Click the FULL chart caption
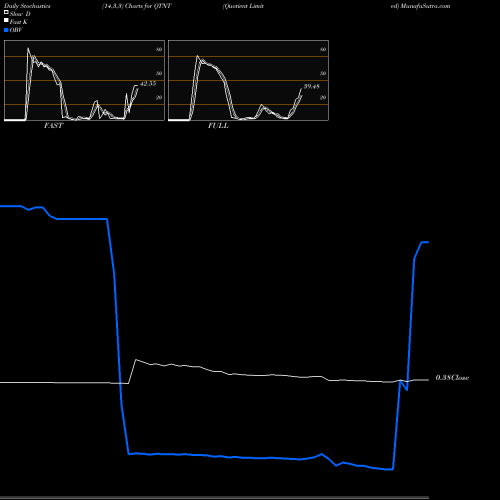Image resolution: width=500 pixels, height=500 pixels. click(x=218, y=126)
